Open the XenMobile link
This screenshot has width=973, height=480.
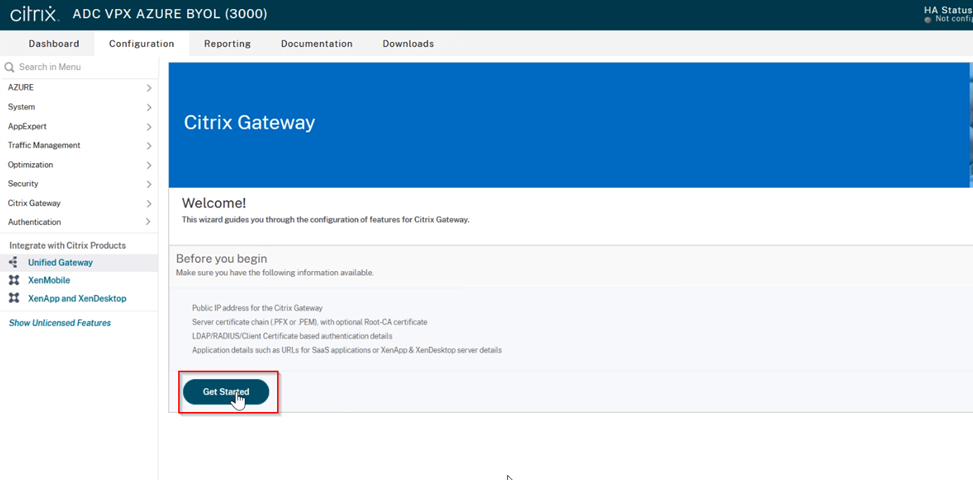tap(49, 280)
